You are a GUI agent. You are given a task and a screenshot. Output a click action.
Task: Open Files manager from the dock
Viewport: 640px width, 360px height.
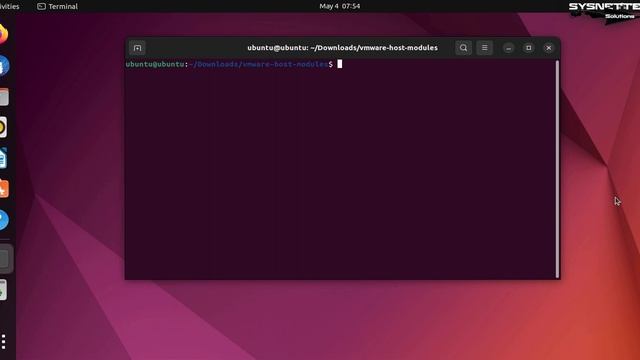pyautogui.click(x=3, y=97)
